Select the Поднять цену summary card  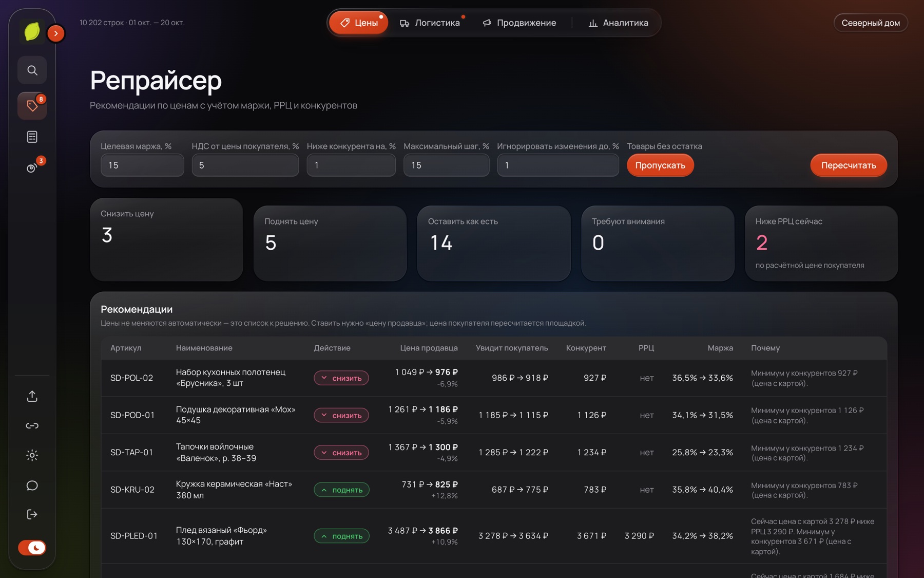coord(330,243)
